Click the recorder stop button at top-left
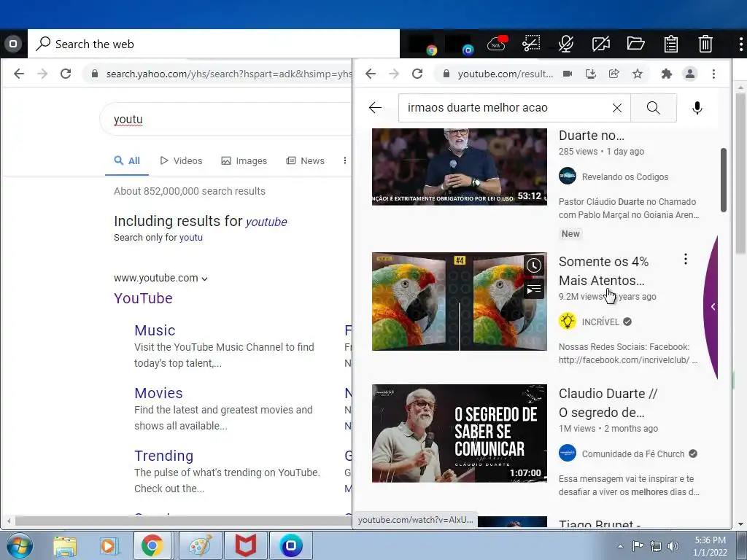Screen dimensions: 747x560 point(13,44)
